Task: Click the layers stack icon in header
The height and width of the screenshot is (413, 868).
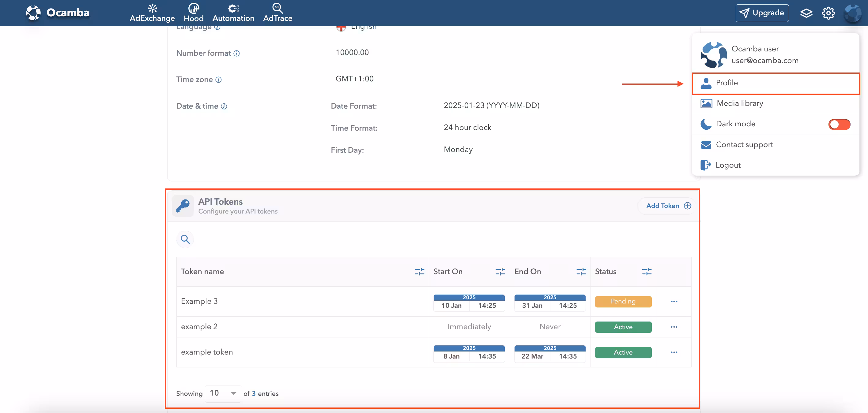Action: click(806, 13)
